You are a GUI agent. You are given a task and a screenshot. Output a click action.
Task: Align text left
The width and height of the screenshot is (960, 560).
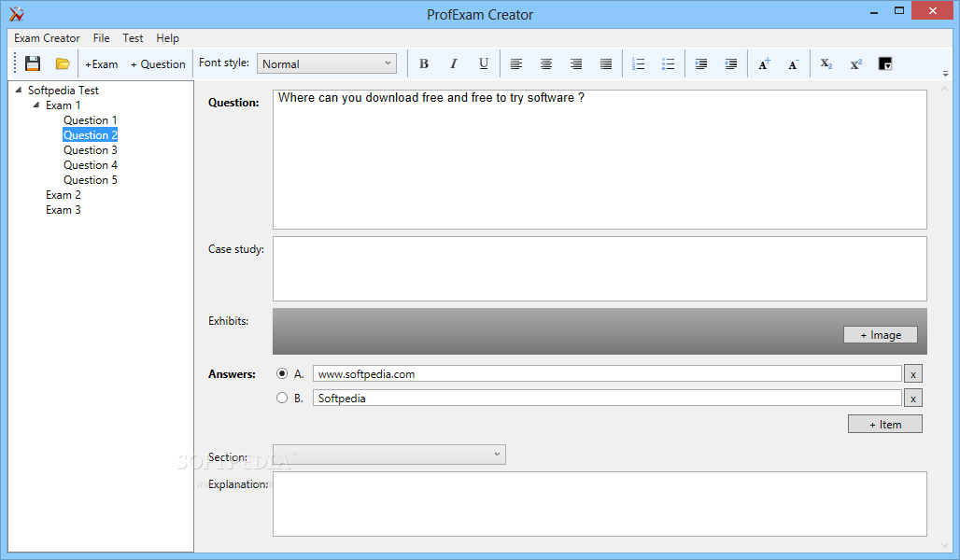click(516, 63)
